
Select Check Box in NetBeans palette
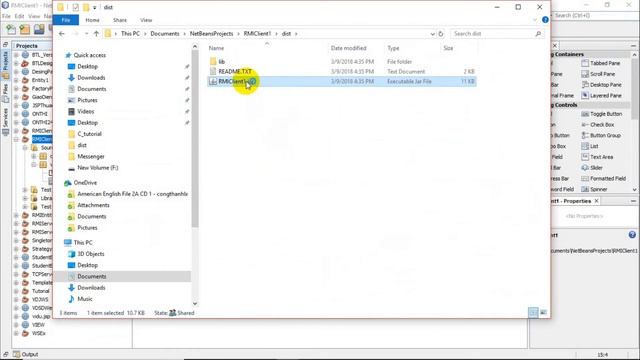click(598, 125)
